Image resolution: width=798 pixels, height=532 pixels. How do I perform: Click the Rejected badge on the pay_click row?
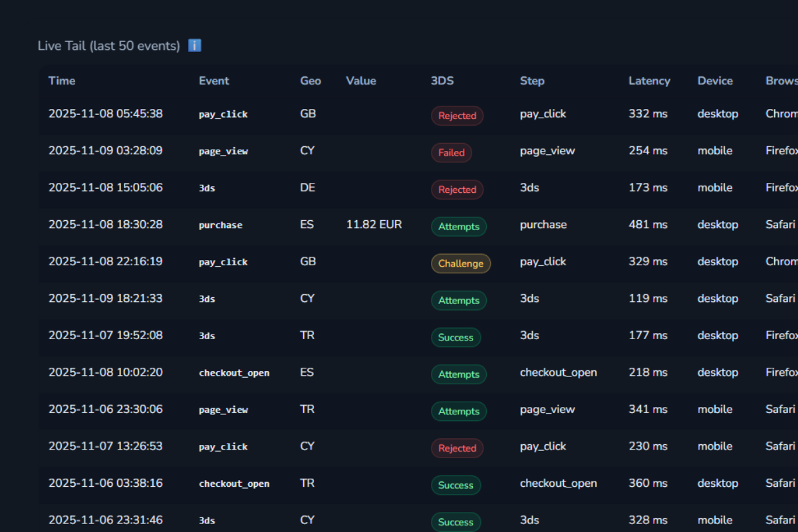pyautogui.click(x=457, y=115)
